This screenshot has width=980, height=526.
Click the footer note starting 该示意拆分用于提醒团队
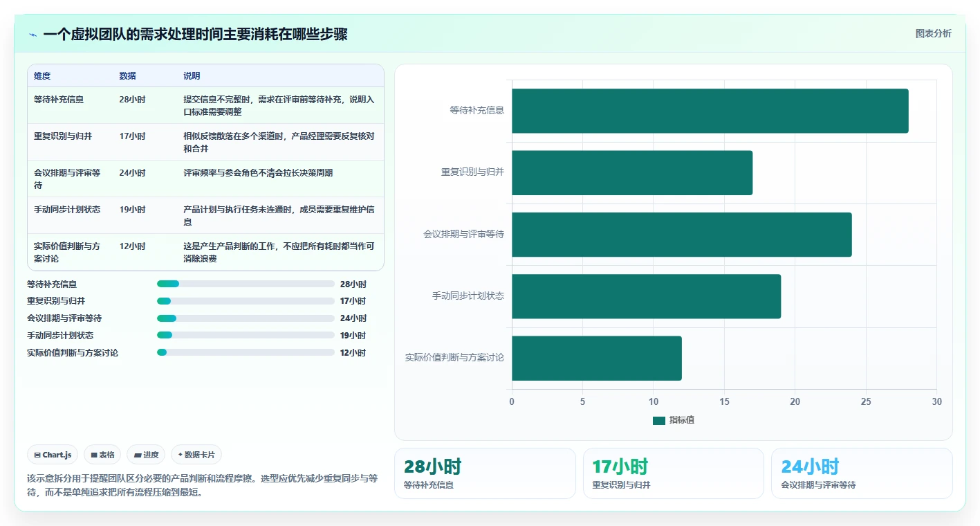pos(203,485)
